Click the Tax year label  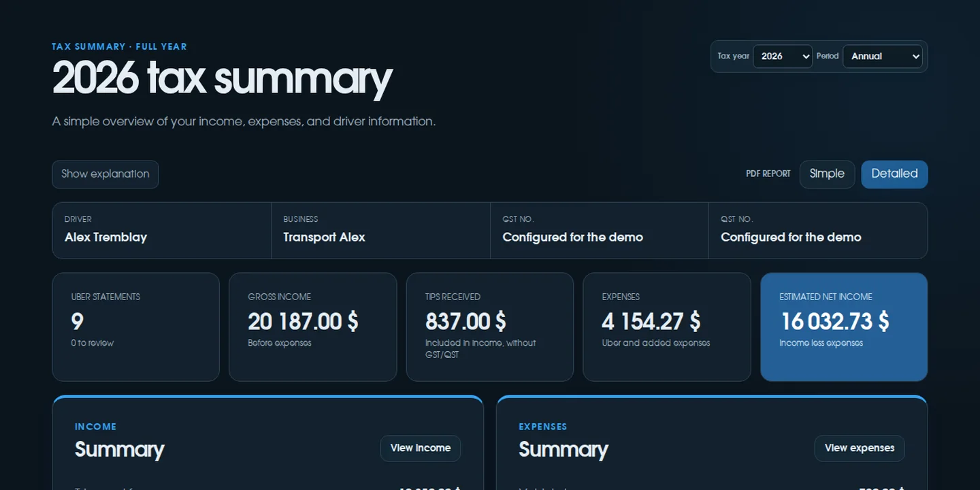[x=733, y=56]
